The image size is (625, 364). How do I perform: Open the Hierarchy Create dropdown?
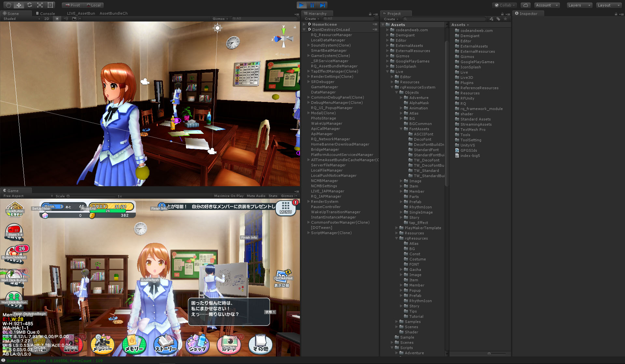pyautogui.click(x=312, y=19)
